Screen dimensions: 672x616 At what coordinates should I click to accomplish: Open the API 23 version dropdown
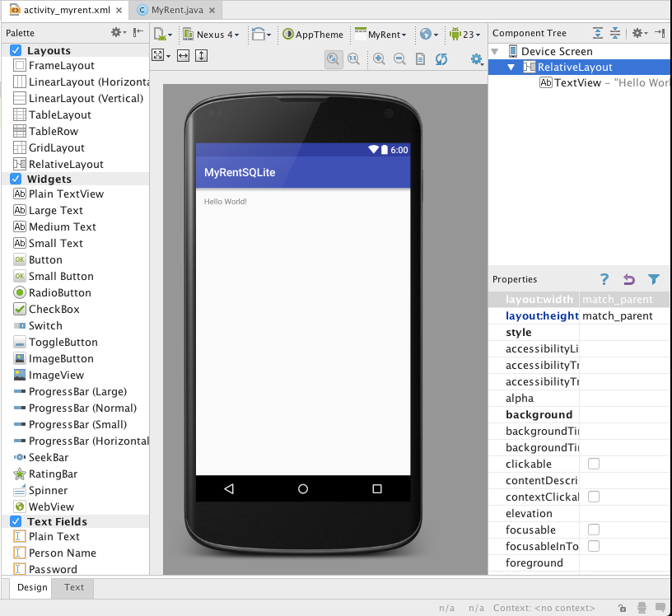468,35
